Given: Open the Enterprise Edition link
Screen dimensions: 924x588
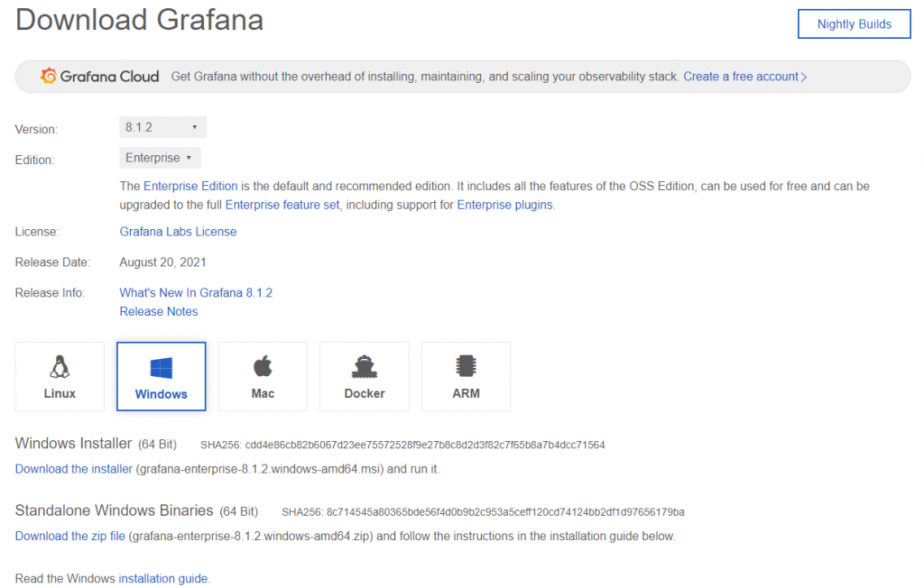Looking at the screenshot, I should [x=190, y=186].
